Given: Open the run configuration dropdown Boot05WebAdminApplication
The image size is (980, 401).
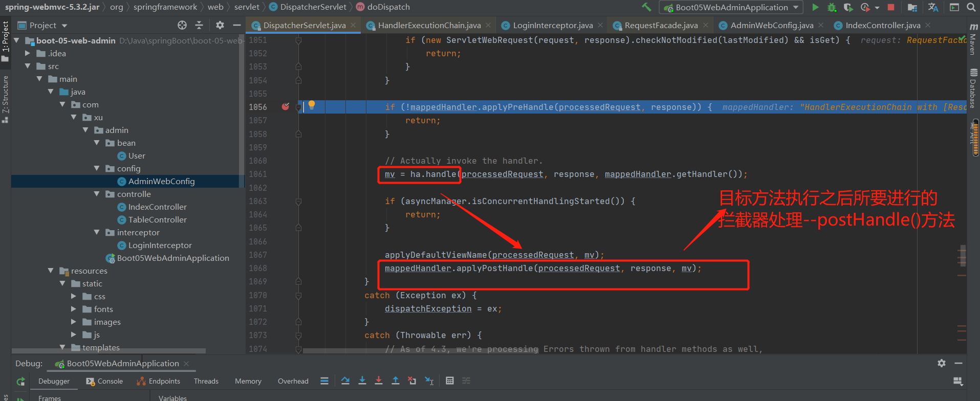Looking at the screenshot, I should [731, 7].
